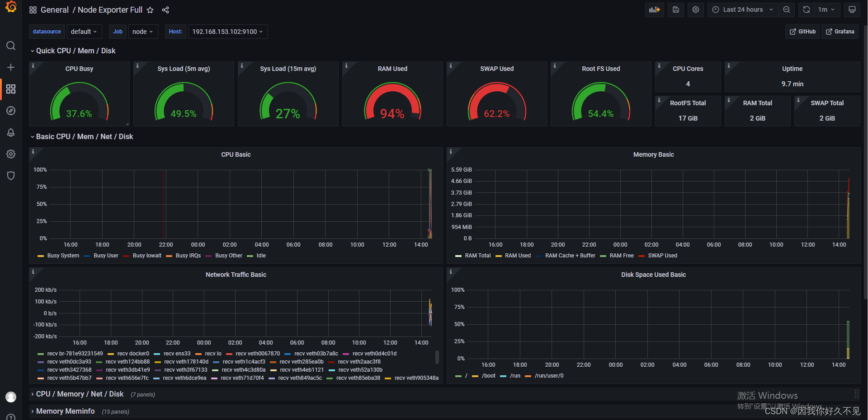Screen dimensions: 868x420
Task: Click the recv ens33 color swatch
Action: [x=157, y=354]
